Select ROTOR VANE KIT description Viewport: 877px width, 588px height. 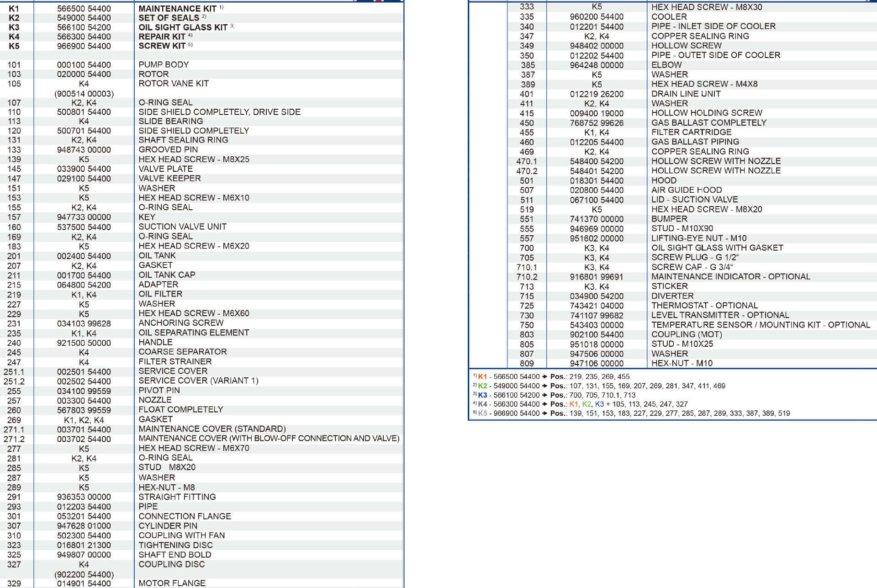coord(174,84)
